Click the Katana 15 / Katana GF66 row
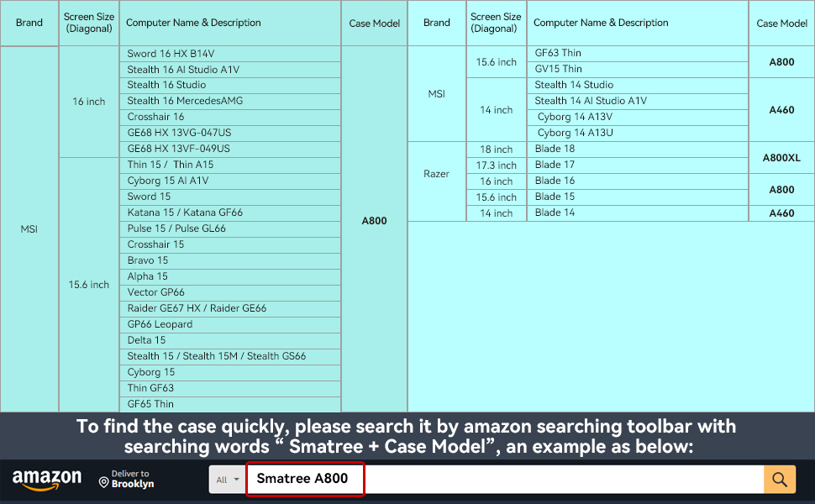The width and height of the screenshot is (815, 504). [x=229, y=213]
